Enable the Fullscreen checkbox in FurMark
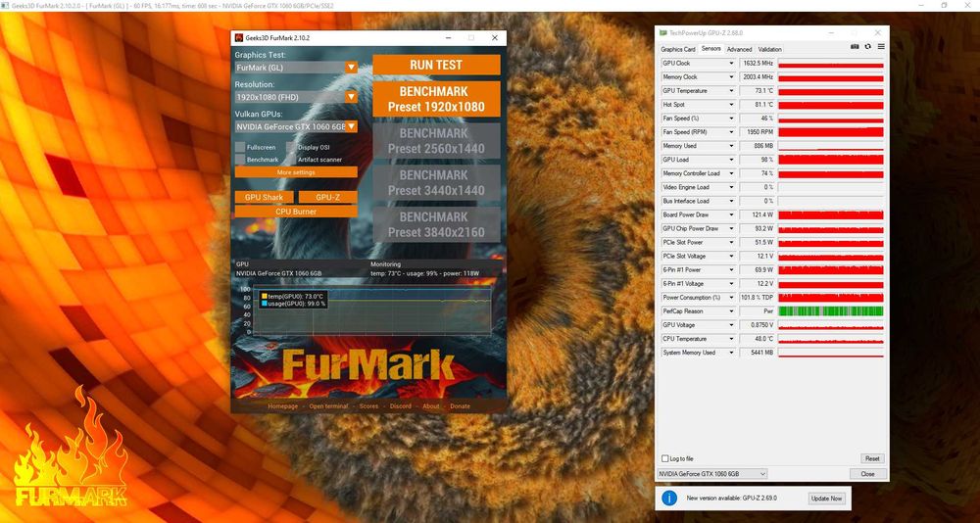Viewport: 980px width, 523px height. (240, 148)
